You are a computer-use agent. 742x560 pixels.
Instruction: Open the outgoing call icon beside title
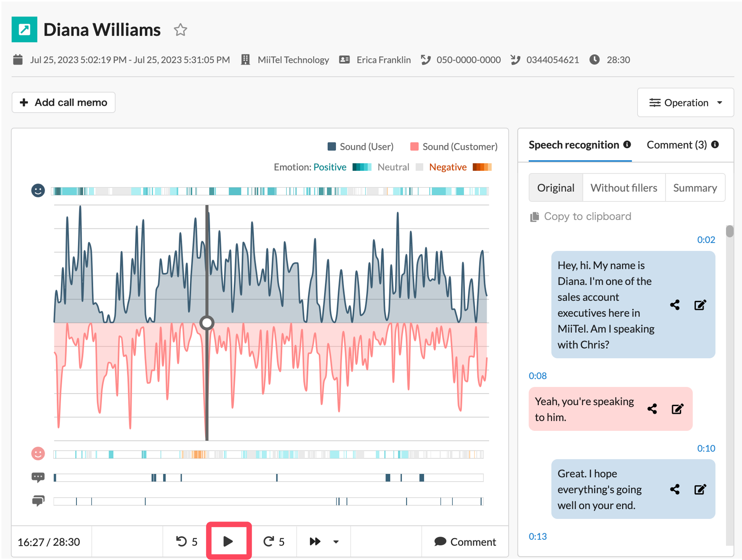(x=24, y=29)
